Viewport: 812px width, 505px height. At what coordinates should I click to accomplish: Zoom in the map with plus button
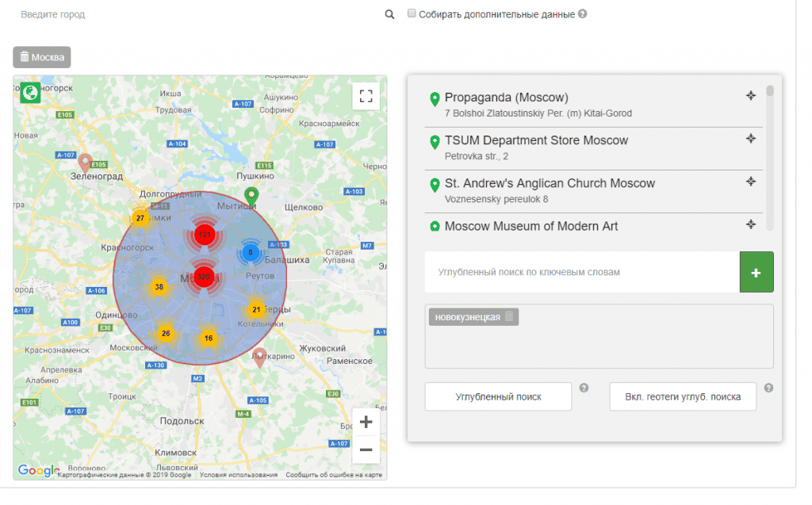pos(366,422)
